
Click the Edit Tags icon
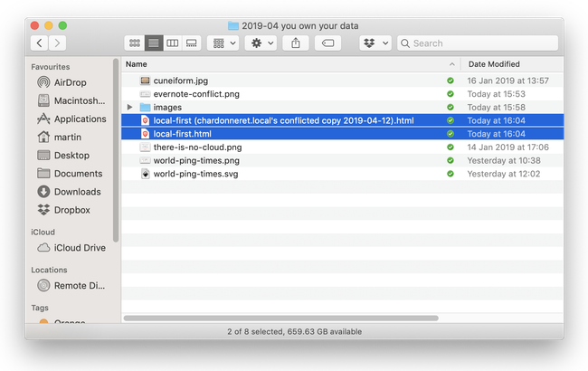click(x=327, y=43)
